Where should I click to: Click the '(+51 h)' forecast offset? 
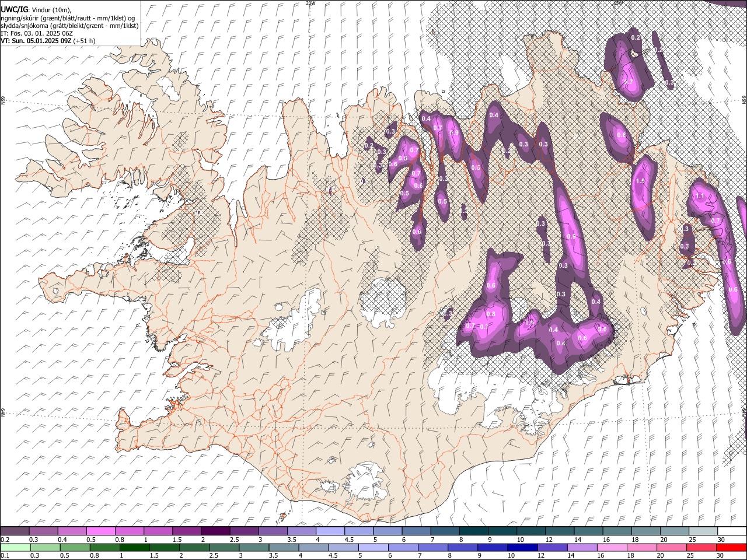coord(85,41)
